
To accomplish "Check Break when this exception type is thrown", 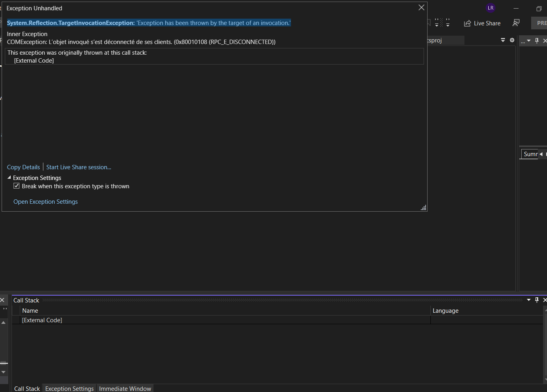I will 16,185.
